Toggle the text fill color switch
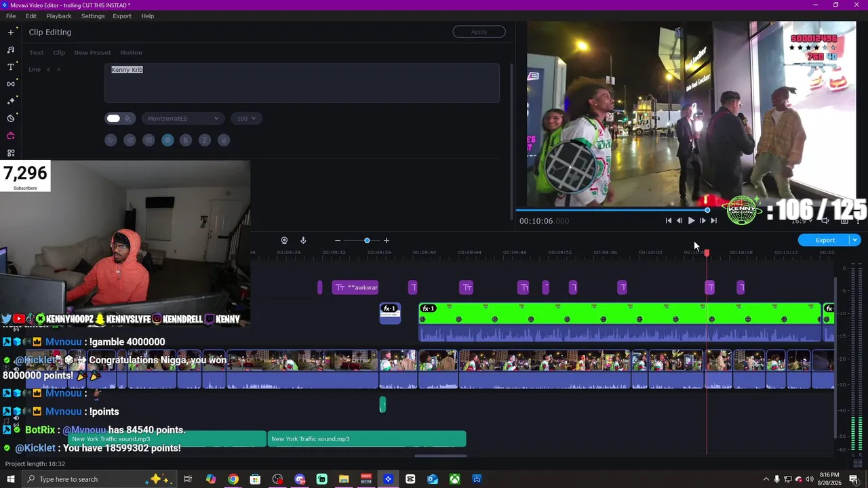 pyautogui.click(x=113, y=119)
